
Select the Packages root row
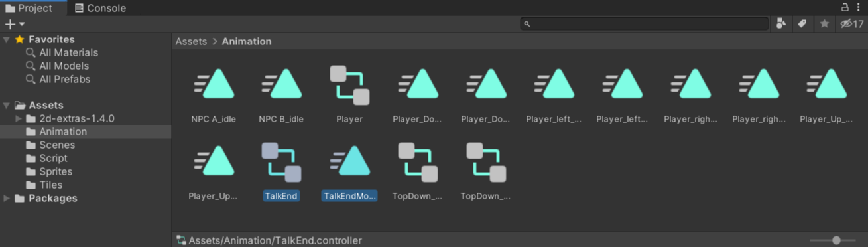coord(86,199)
